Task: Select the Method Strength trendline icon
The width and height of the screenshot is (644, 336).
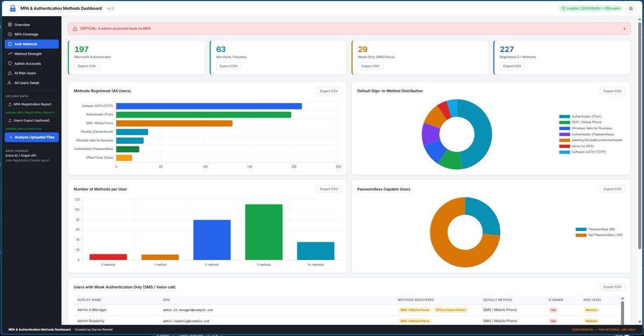Action: point(10,54)
